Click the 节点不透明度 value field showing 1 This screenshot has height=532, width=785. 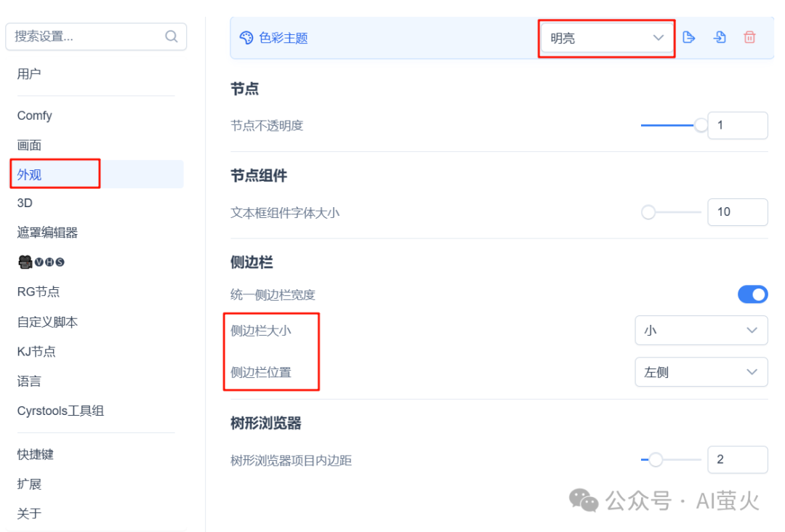(738, 125)
